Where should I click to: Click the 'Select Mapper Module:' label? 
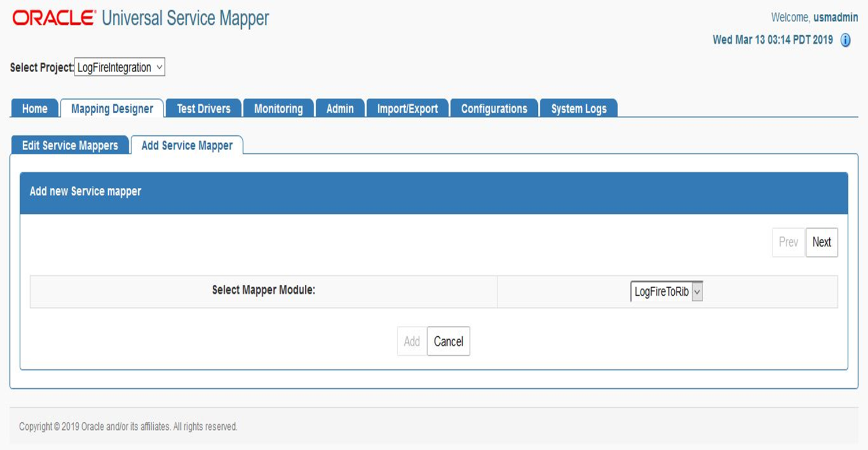click(264, 290)
